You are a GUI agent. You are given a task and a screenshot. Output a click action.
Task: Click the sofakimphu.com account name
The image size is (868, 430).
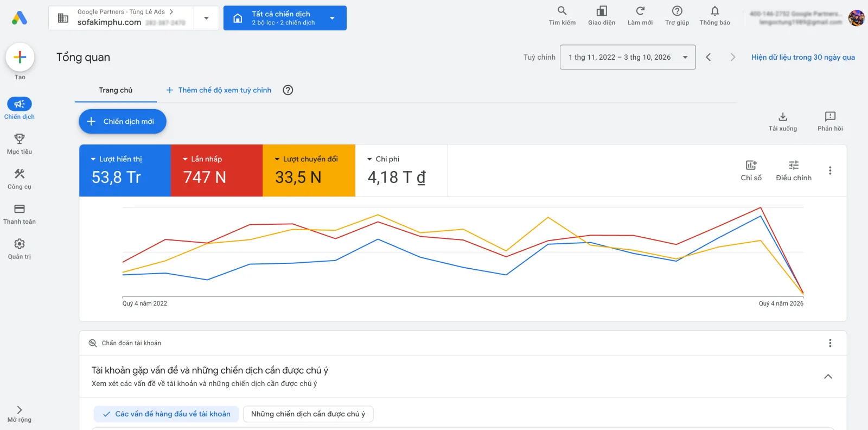[109, 22]
